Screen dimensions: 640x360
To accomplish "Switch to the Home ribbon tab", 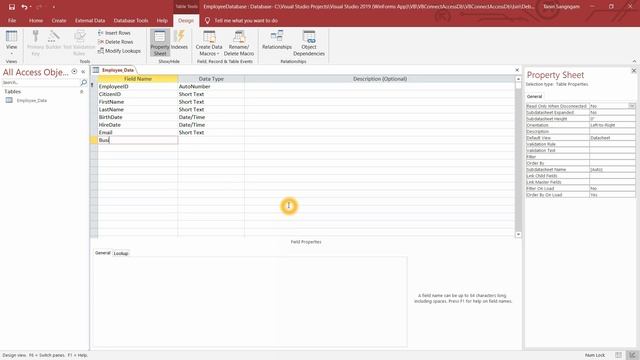I will [36, 20].
